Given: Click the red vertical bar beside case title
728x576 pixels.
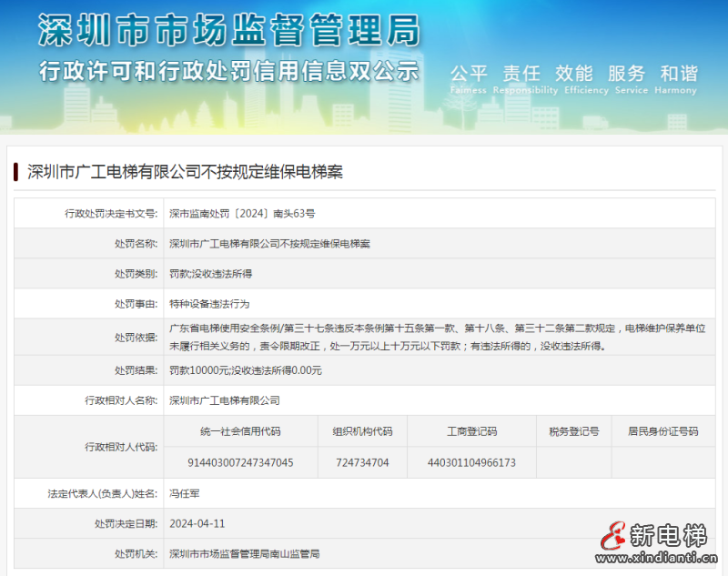Looking at the screenshot, I should (x=15, y=167).
